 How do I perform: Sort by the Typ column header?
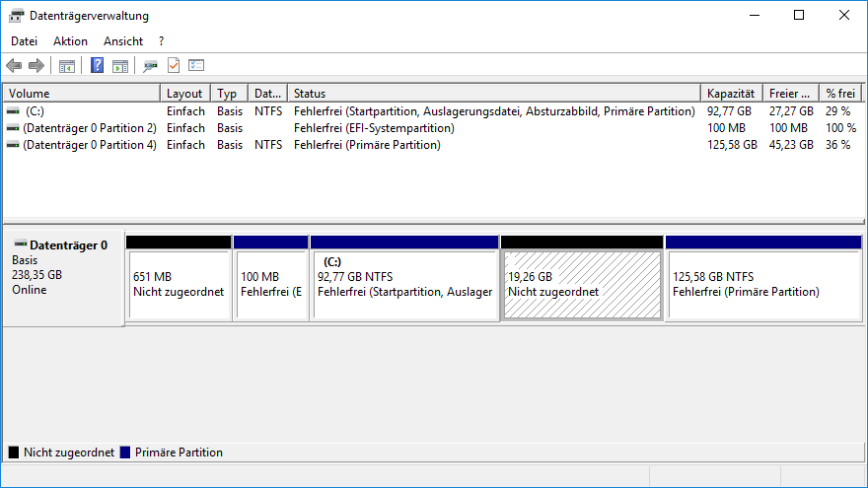point(230,94)
